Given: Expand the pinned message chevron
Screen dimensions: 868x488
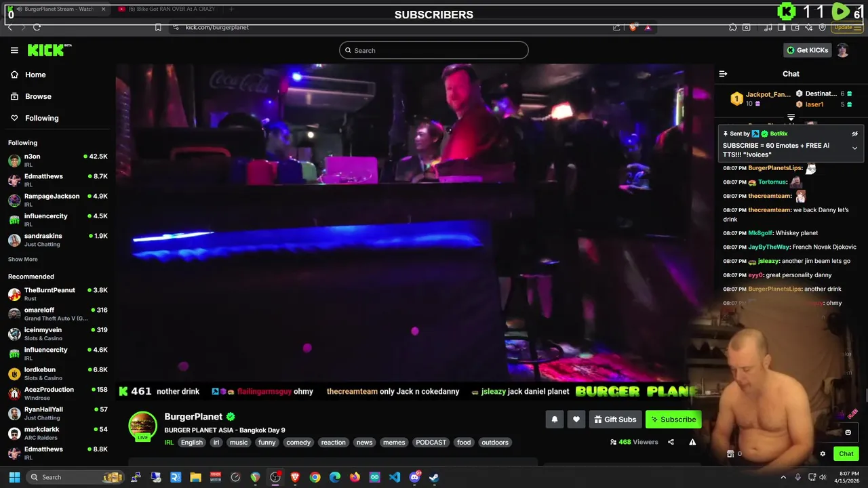Looking at the screenshot, I should coord(854,148).
